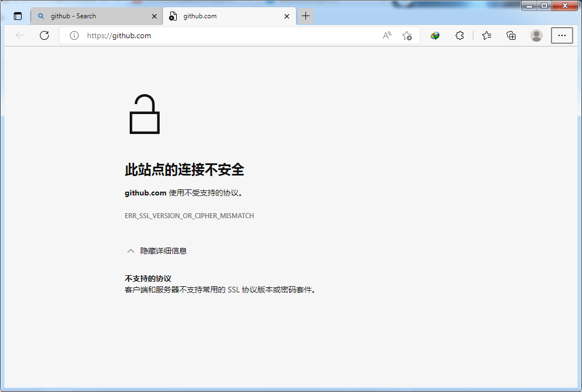Open the Favorites star icon

486,35
